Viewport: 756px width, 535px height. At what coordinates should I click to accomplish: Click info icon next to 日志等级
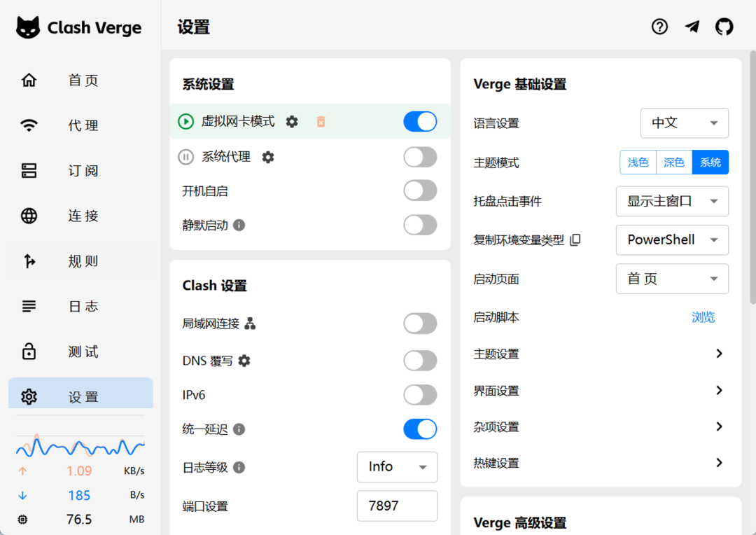239,467
